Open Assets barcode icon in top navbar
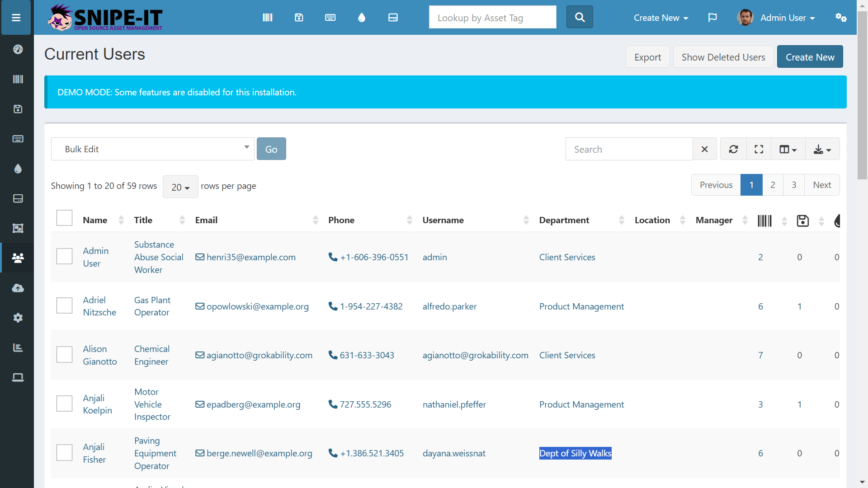 point(268,18)
